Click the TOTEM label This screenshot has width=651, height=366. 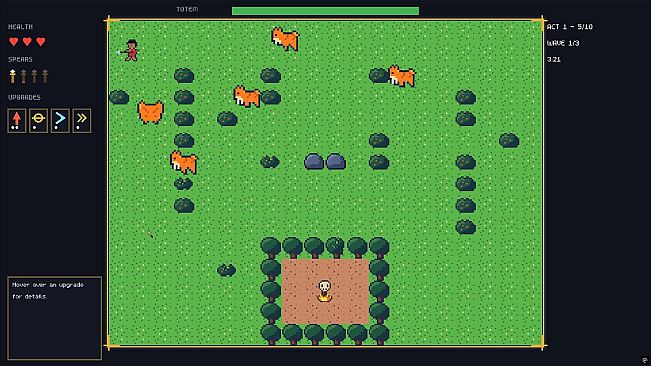point(187,9)
